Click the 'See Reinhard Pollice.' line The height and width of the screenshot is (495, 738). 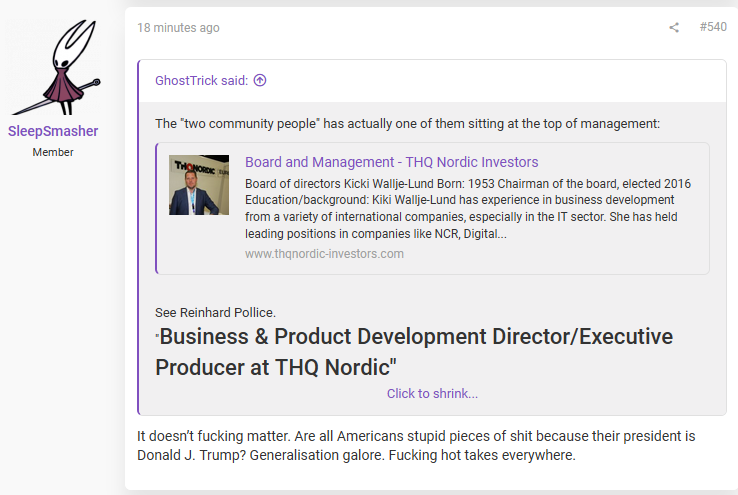click(216, 312)
